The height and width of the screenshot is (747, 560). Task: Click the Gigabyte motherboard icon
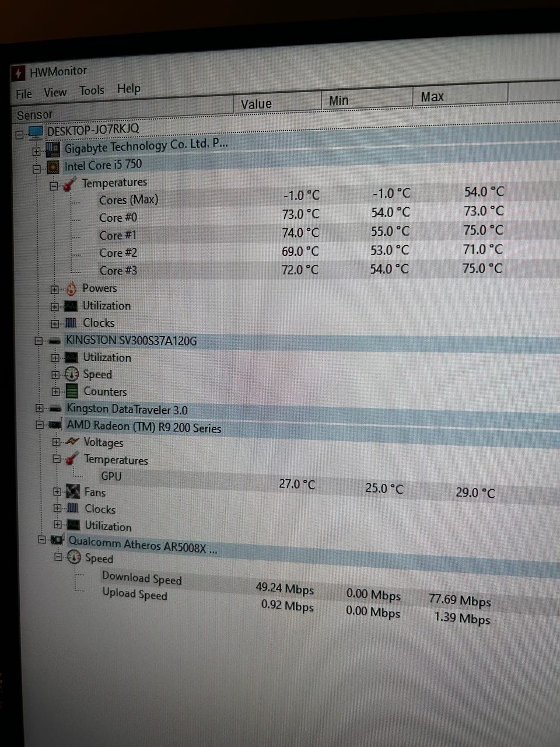(x=52, y=149)
